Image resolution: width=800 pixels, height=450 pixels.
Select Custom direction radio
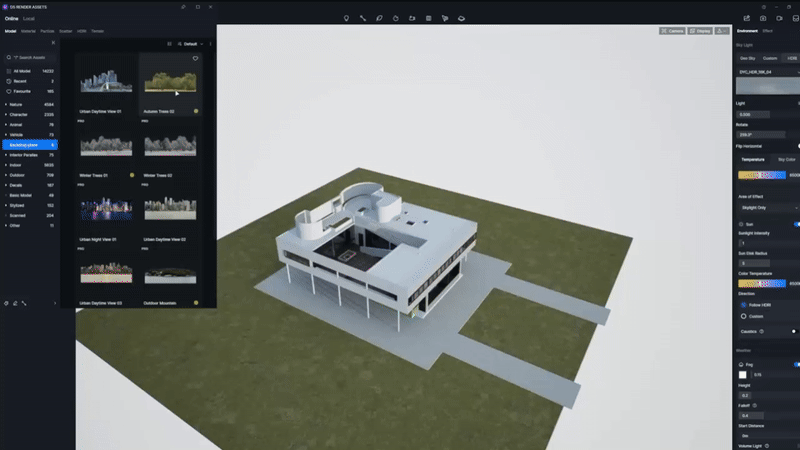coord(743,316)
